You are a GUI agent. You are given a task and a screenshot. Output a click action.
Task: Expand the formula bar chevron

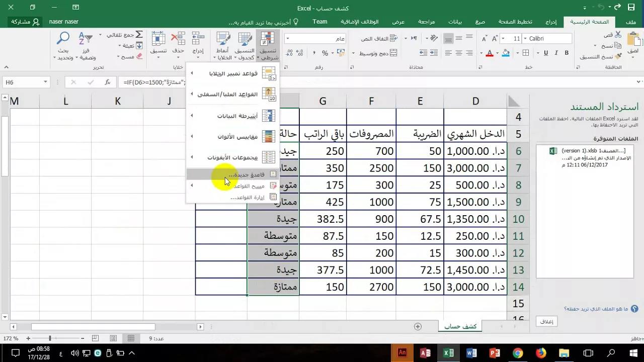(639, 82)
